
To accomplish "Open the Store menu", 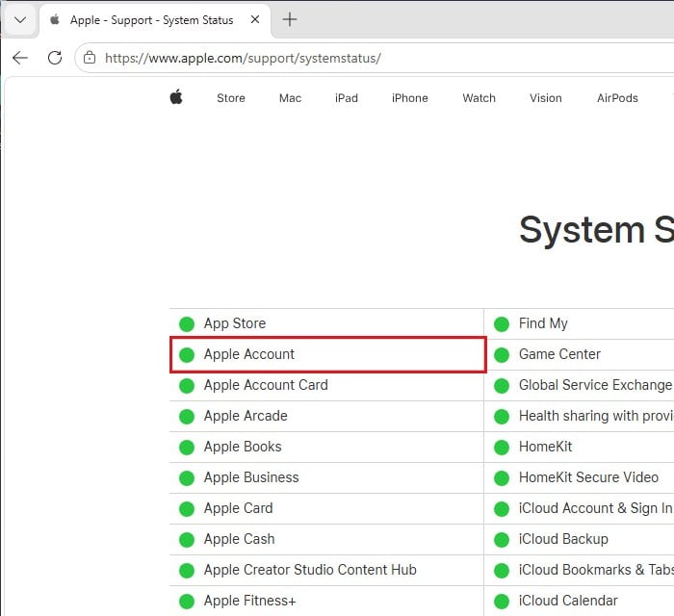I will click(x=231, y=98).
